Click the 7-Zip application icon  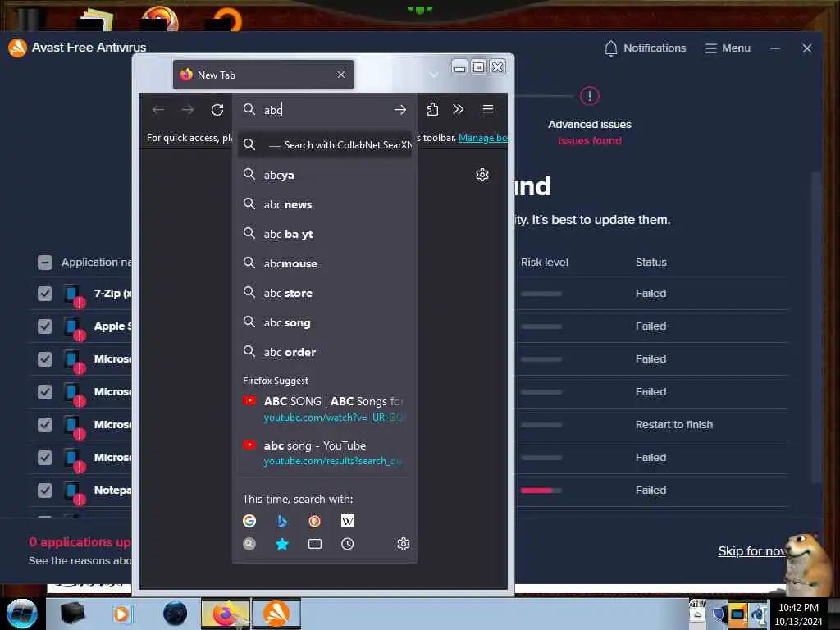tap(73, 295)
